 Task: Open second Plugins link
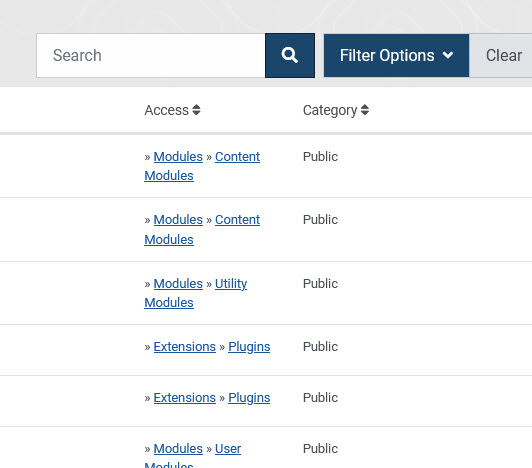click(x=249, y=398)
